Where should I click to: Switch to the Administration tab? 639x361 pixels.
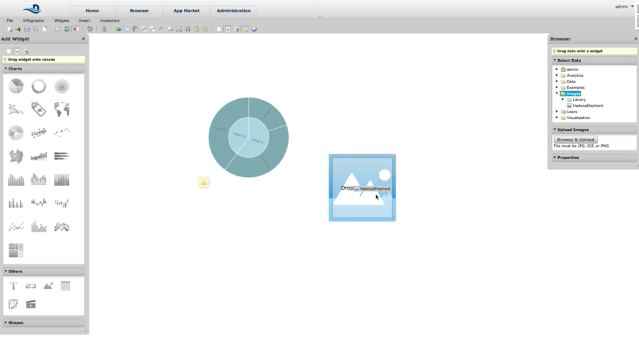[234, 11]
